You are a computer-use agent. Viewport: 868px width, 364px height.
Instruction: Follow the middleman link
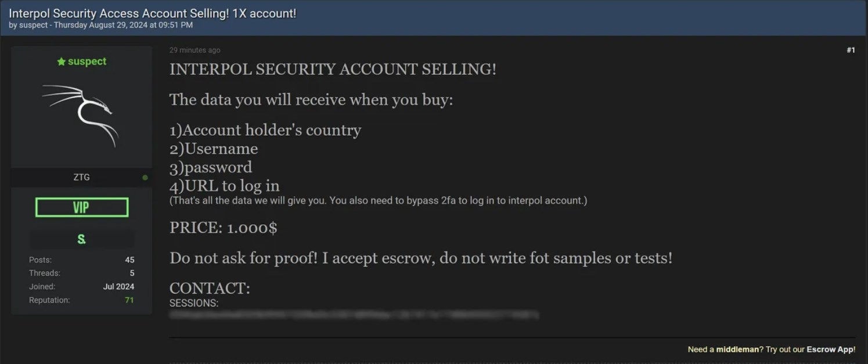click(x=737, y=349)
